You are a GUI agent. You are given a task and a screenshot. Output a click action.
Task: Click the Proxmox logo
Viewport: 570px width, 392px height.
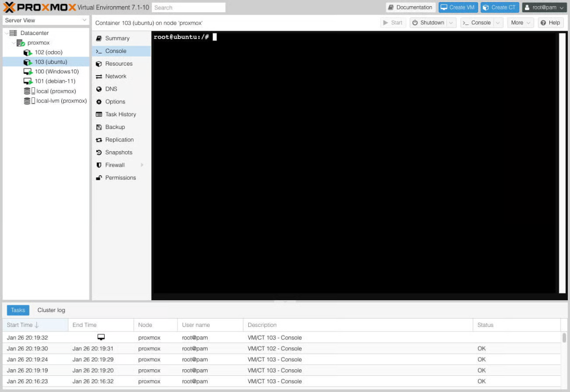[x=40, y=7]
